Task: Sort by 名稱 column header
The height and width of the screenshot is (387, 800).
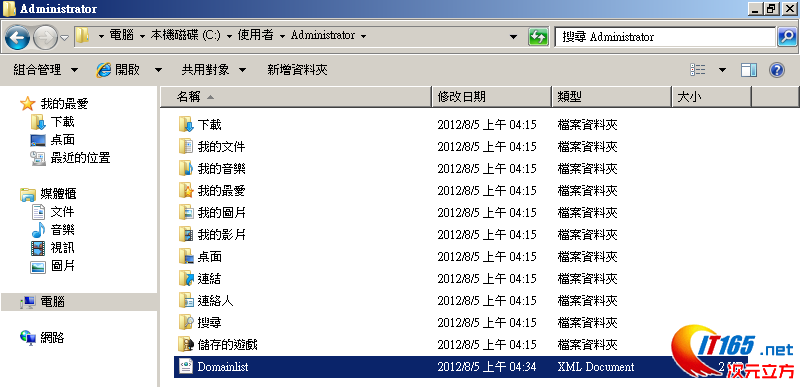Action: [x=296, y=97]
